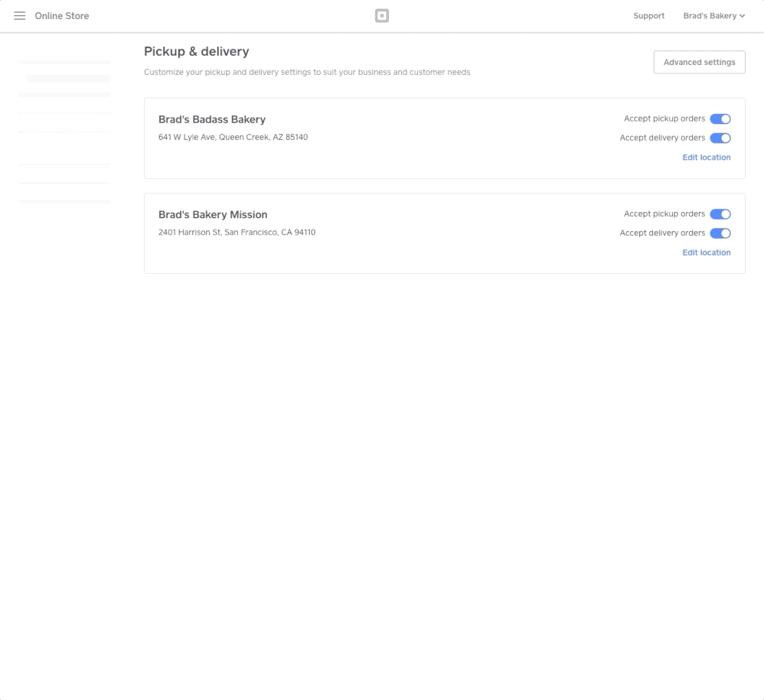
Task: Turn off pickup orders for Brad's Bakery Mission
Action: 720,214
